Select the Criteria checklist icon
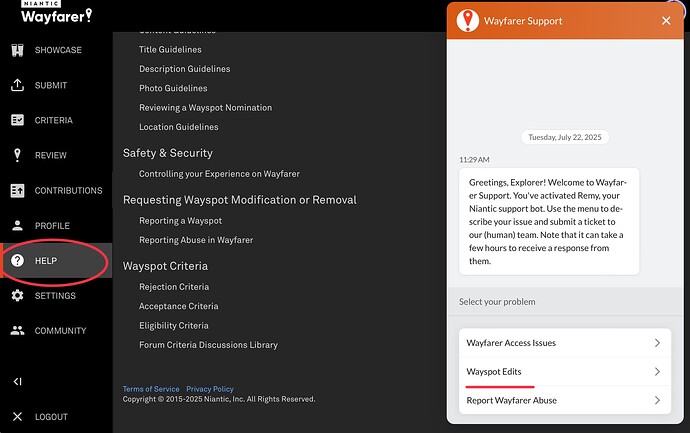The width and height of the screenshot is (690, 433). tap(17, 120)
